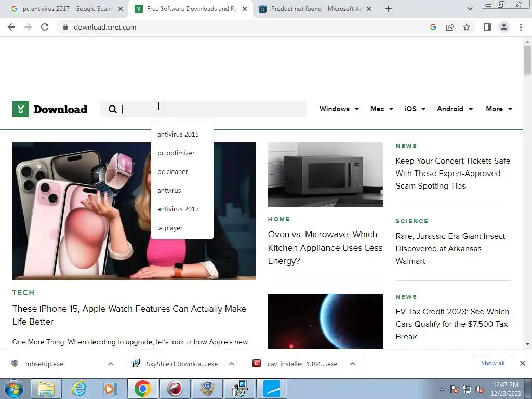Open 'Oven vs. Microwave' article link
This screenshot has height=399, width=532.
click(x=325, y=248)
